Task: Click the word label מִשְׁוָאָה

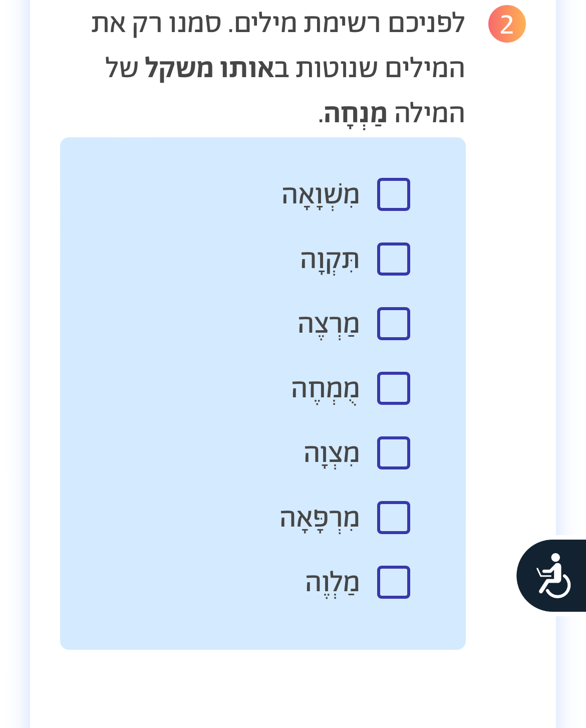Action: tap(321, 195)
